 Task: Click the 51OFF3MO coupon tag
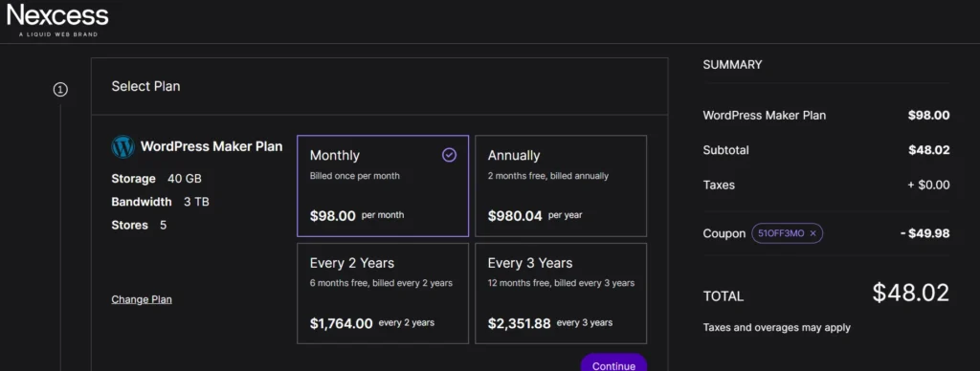[x=787, y=233]
